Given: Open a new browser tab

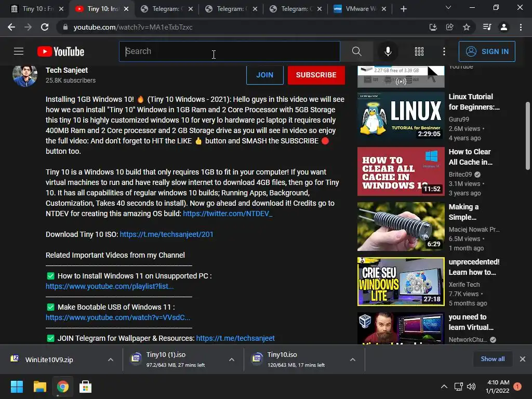Looking at the screenshot, I should tap(403, 9).
